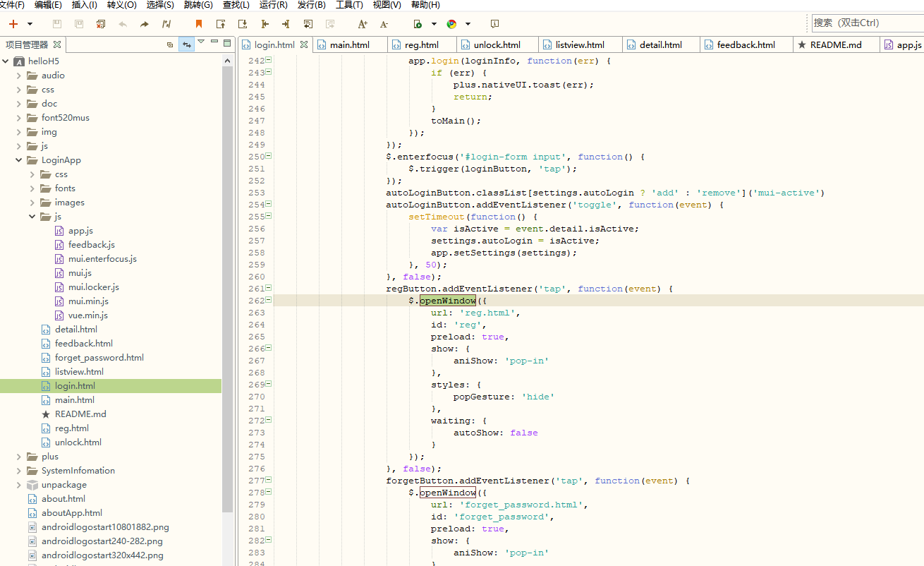The height and width of the screenshot is (566, 924).
Task: Collapse code fold at line 242
Action: pyautogui.click(x=269, y=61)
